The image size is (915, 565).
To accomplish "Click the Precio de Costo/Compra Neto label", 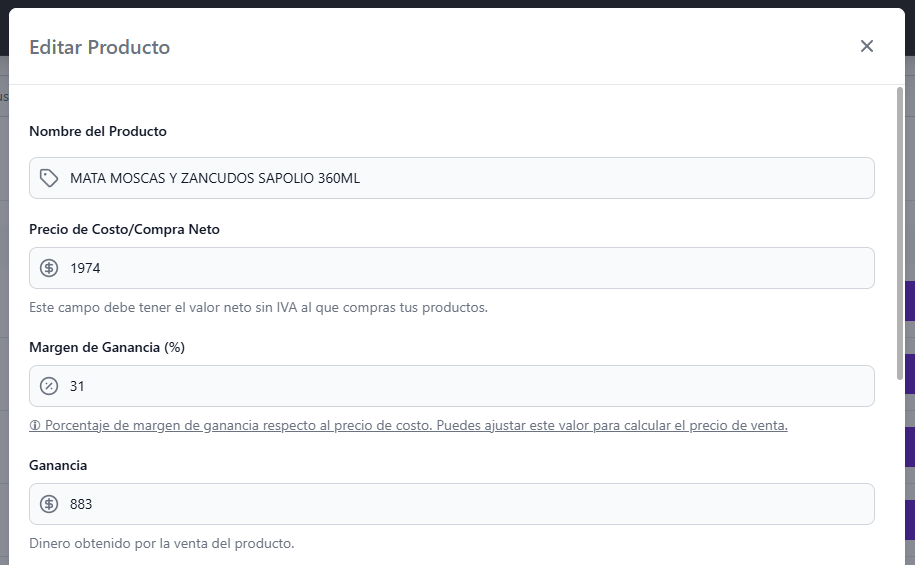I will pyautogui.click(x=124, y=229).
